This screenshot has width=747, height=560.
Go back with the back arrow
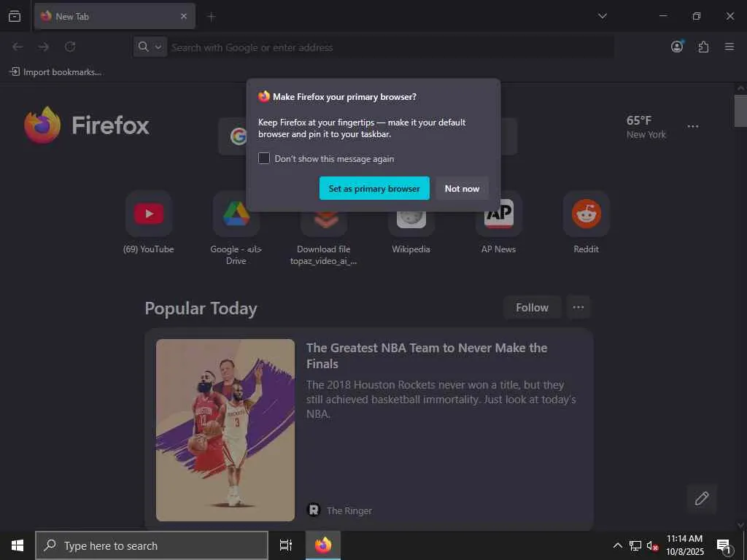coord(18,47)
